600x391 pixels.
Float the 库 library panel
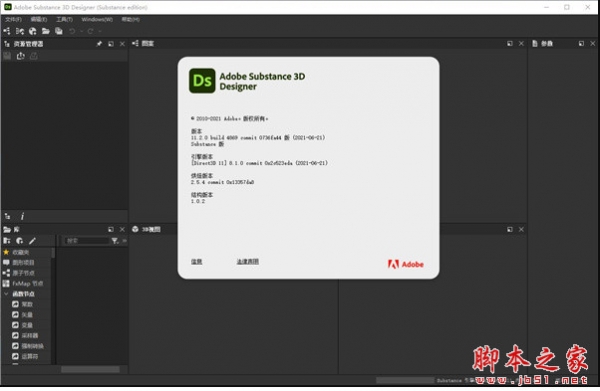pyautogui.click(x=111, y=230)
